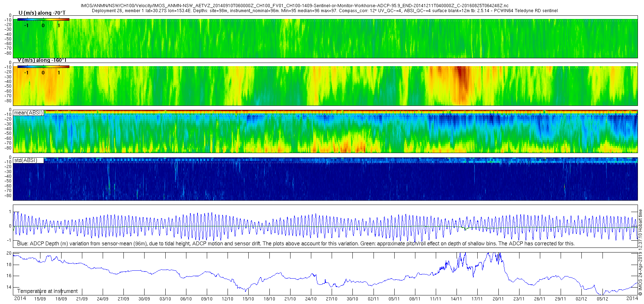
Task: Click the V velocity colorbar legend
Action: (43, 67)
